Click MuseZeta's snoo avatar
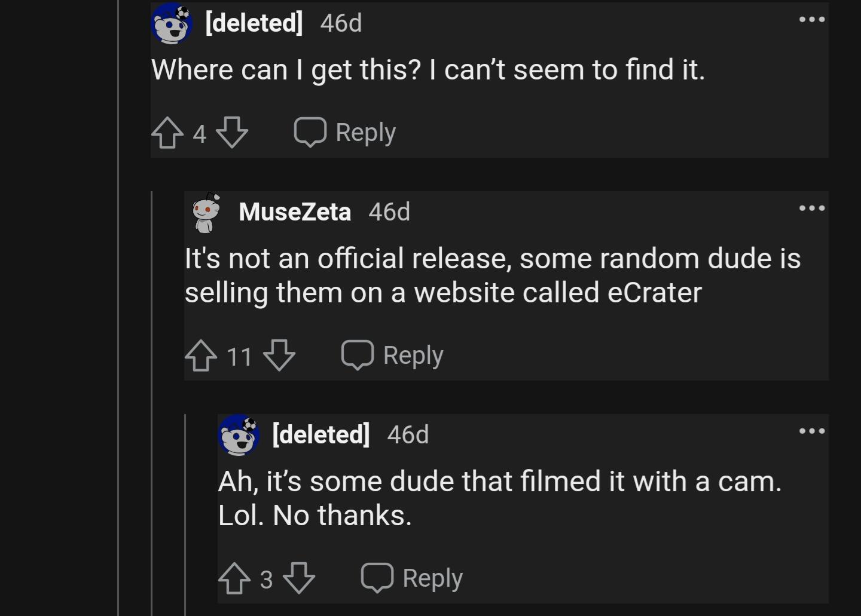861x616 pixels. tap(206, 212)
